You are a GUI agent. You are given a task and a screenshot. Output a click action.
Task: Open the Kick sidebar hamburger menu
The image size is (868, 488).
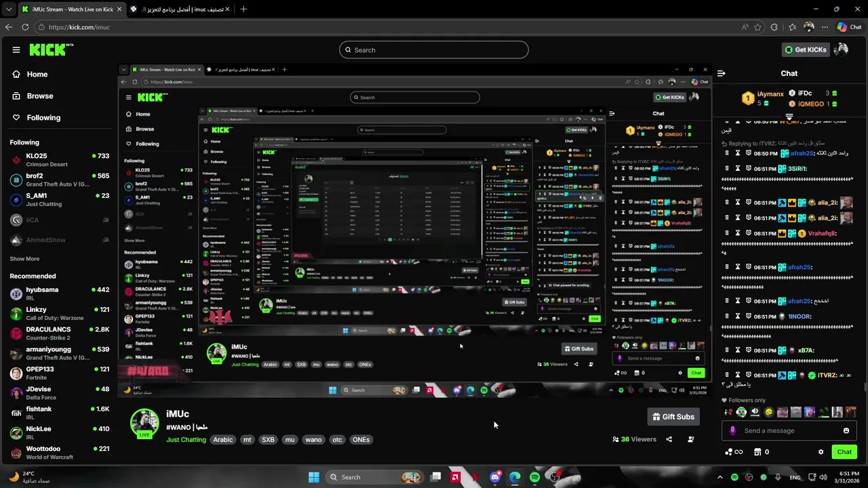(x=16, y=49)
